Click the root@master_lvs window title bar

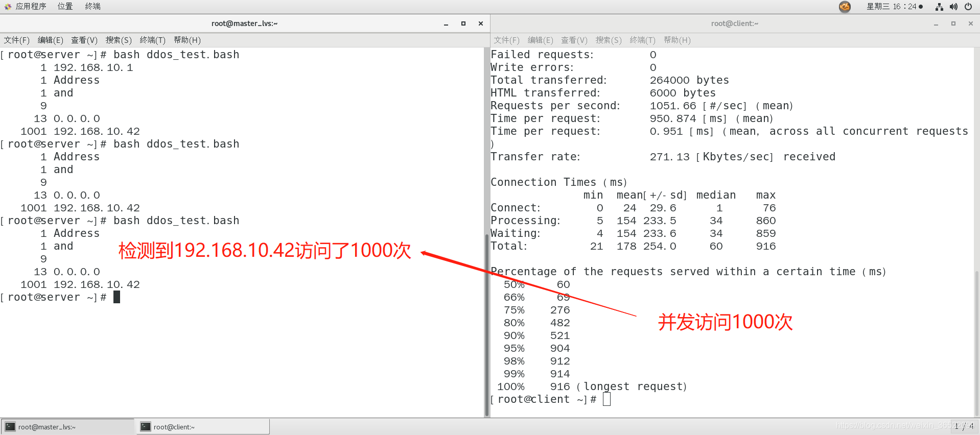click(244, 23)
